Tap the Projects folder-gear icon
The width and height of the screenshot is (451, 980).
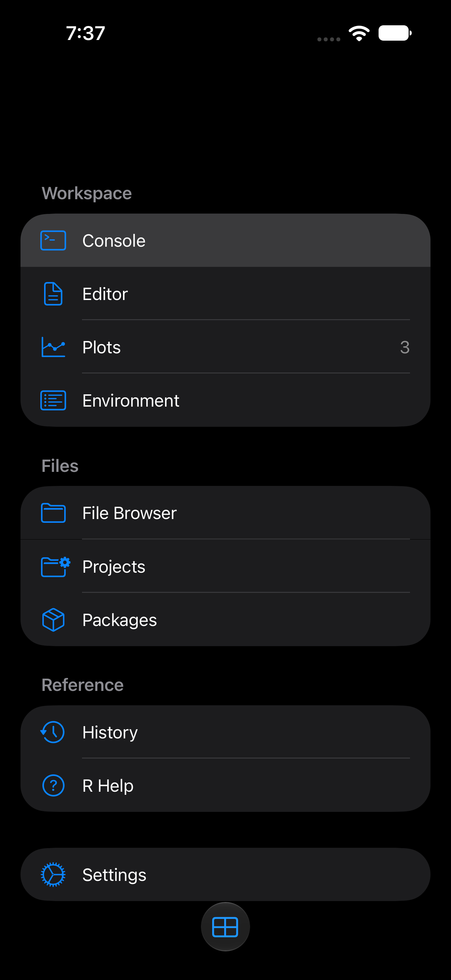tap(55, 567)
